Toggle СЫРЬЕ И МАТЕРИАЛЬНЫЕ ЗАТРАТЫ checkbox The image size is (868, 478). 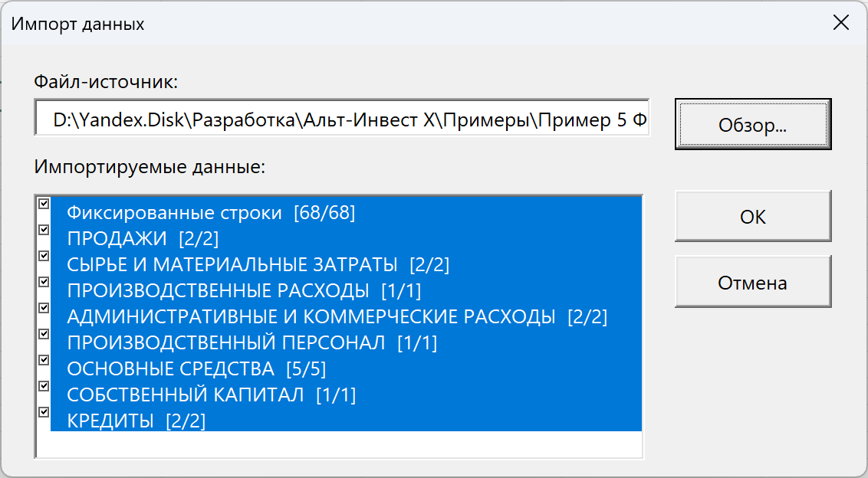tap(44, 256)
